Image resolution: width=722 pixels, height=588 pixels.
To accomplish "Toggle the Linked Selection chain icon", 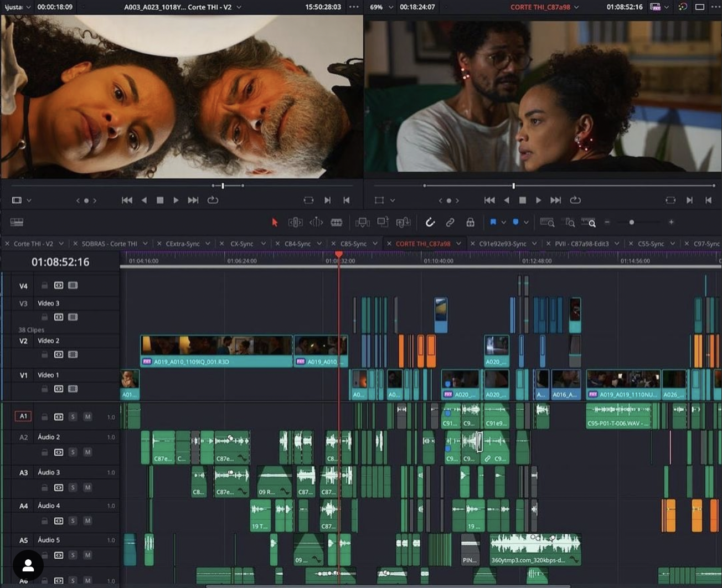I will [450, 222].
